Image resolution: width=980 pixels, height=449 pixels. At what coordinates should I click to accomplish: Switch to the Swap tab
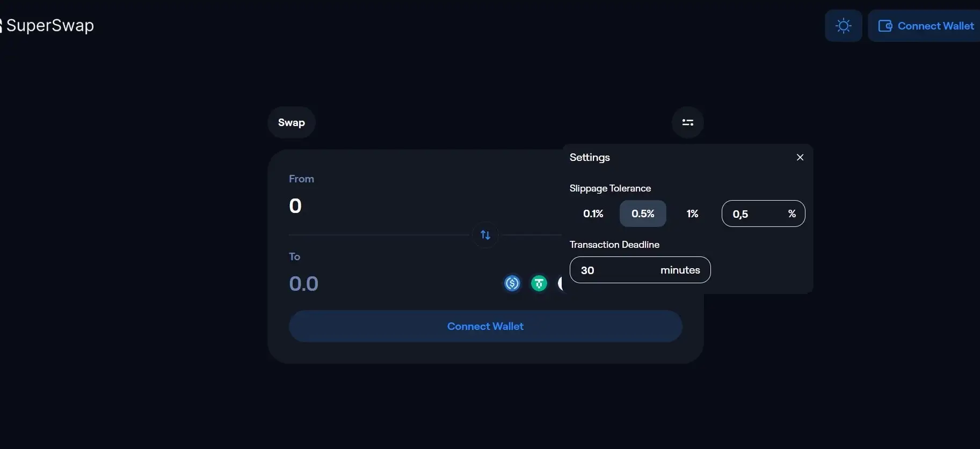[291, 122]
